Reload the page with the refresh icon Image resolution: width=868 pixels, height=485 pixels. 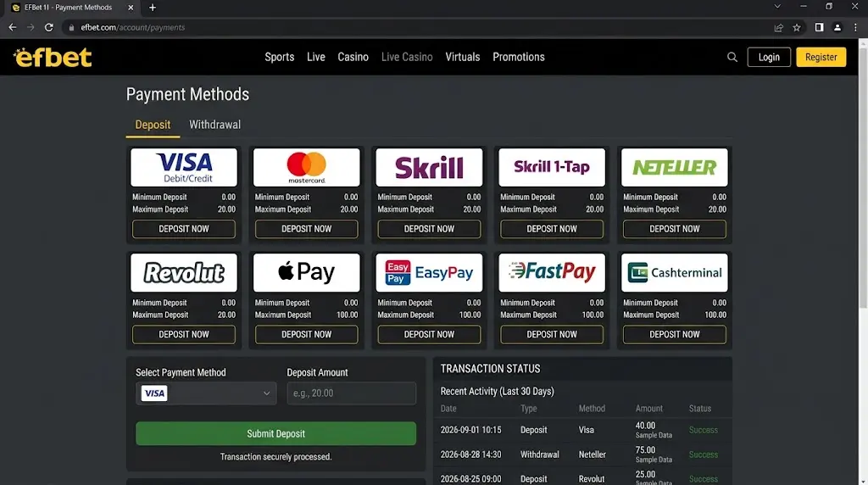pos(48,27)
